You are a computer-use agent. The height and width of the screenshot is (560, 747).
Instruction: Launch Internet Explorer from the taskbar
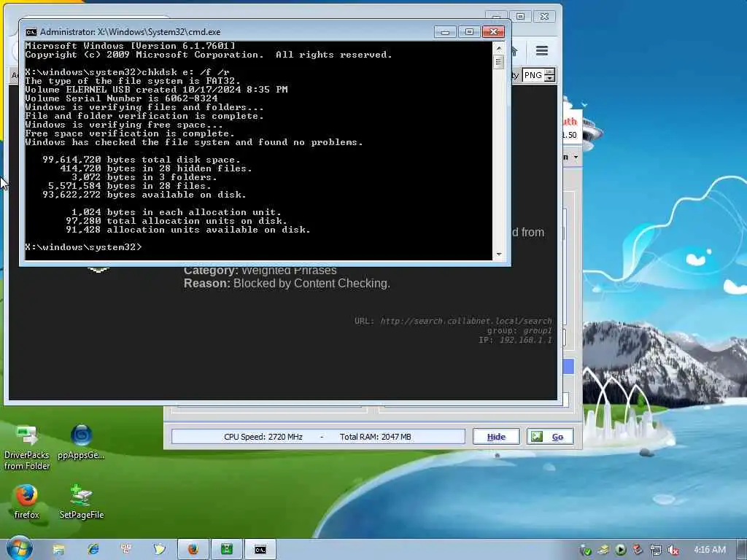pyautogui.click(x=93, y=549)
